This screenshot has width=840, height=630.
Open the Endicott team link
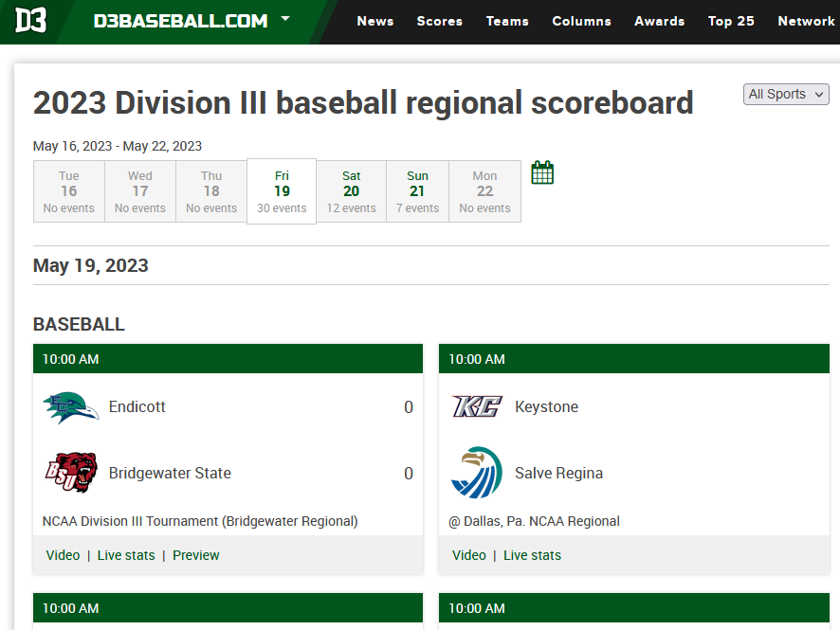point(137,406)
